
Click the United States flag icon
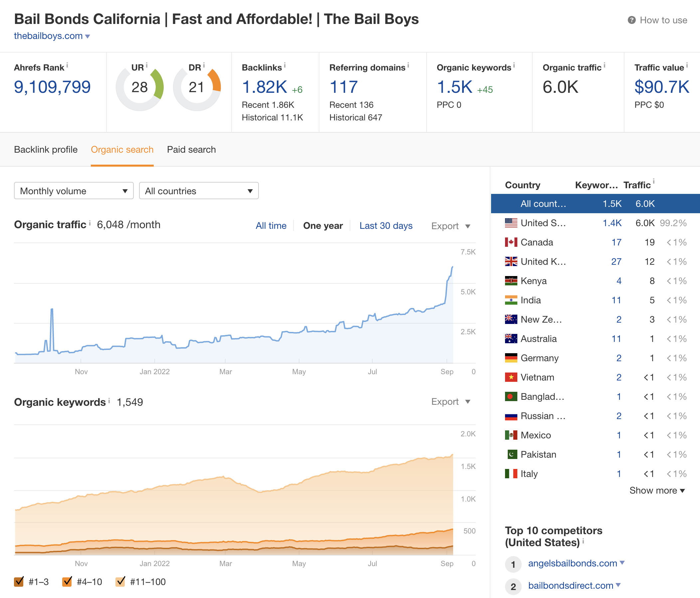point(511,223)
